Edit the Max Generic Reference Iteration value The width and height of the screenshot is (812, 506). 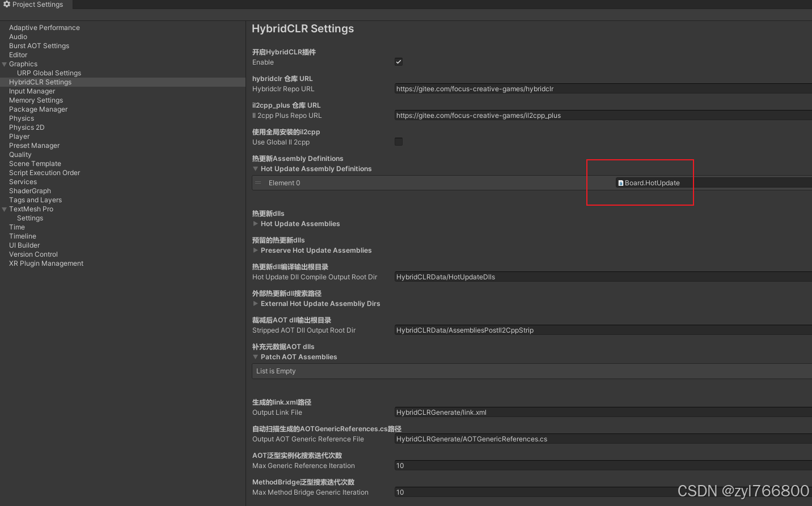(510, 465)
